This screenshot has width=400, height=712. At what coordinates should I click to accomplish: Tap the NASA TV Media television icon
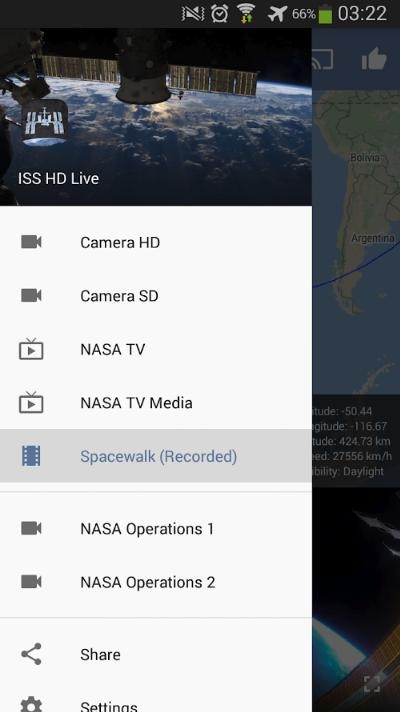tap(31, 402)
